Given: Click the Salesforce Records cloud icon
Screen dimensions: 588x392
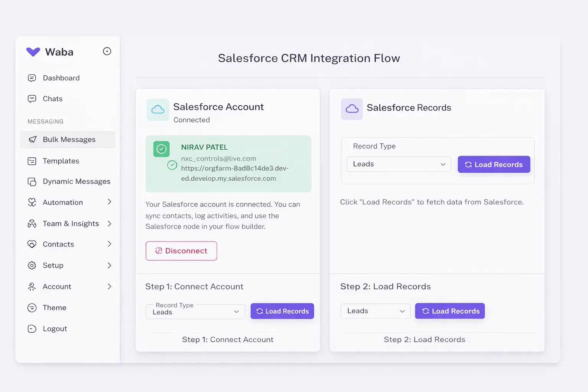Looking at the screenshot, I should (x=351, y=109).
